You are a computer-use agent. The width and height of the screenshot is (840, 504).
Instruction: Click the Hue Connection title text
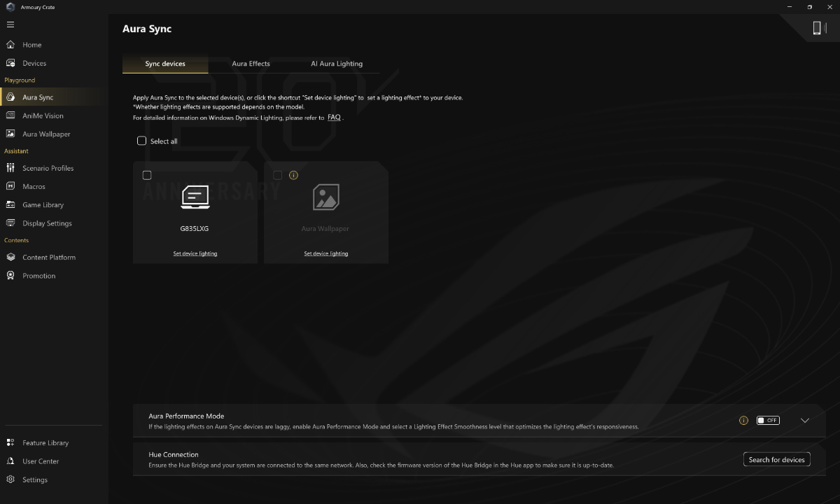[x=174, y=454]
